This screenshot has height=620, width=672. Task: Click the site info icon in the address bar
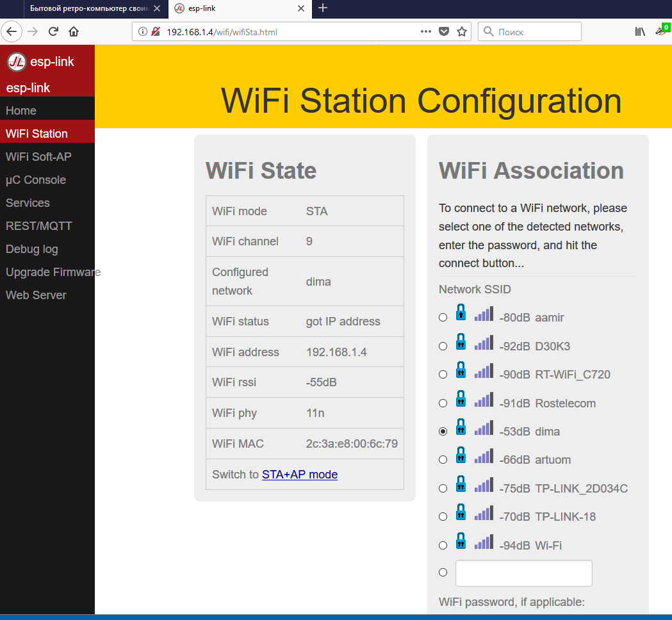click(x=143, y=31)
